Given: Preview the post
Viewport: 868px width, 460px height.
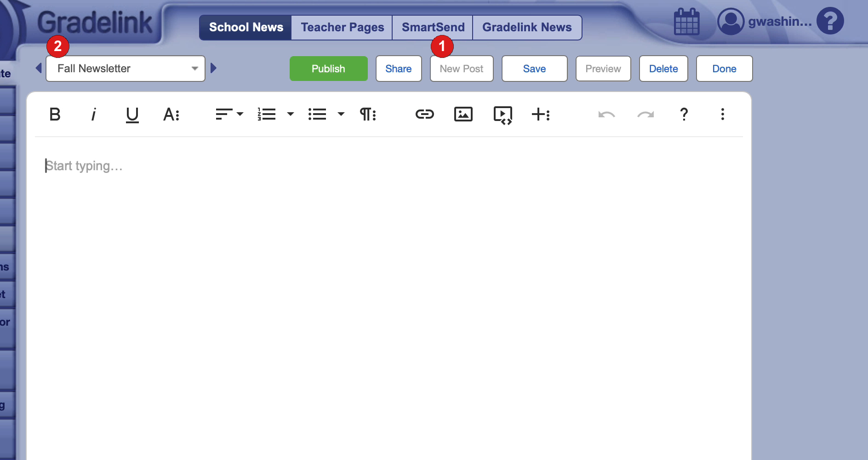Looking at the screenshot, I should pos(603,69).
